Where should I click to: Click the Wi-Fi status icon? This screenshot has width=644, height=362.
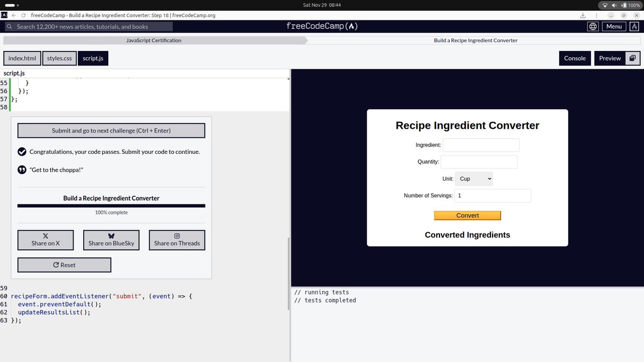[605, 5]
